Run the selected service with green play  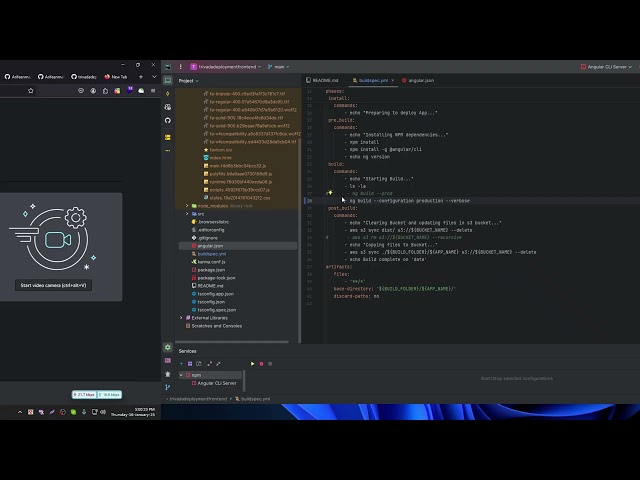(252, 364)
